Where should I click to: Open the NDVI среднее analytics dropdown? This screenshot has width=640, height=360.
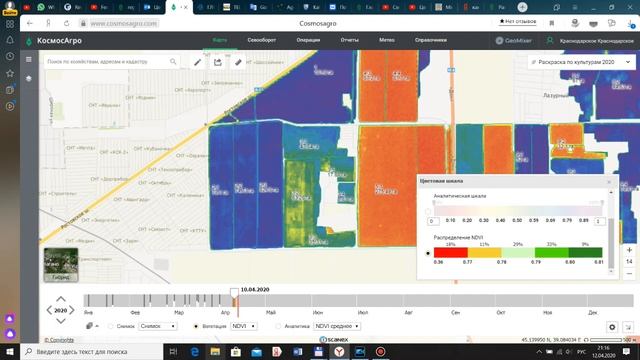pos(337,326)
